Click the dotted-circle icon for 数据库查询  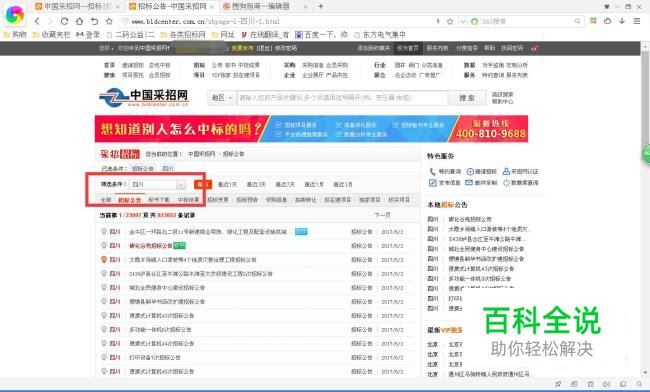coord(506,183)
